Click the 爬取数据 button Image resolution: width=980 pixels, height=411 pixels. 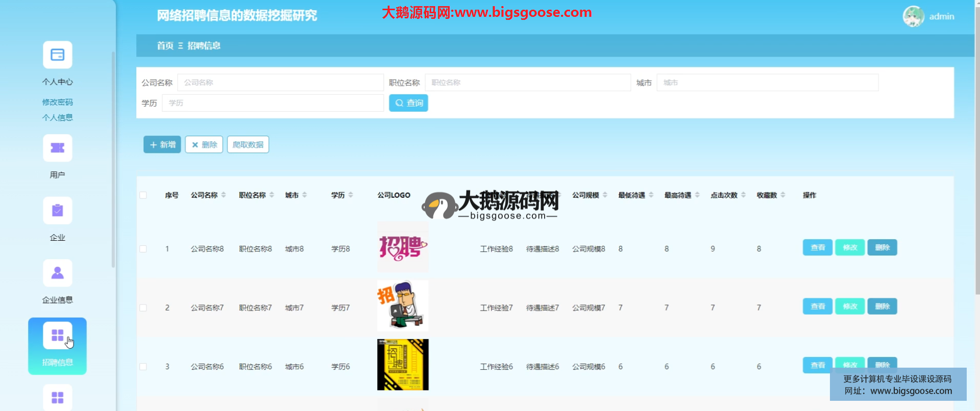(x=248, y=145)
